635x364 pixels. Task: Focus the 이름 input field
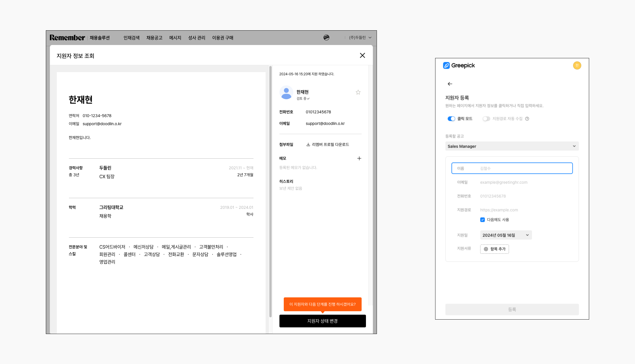tap(512, 168)
